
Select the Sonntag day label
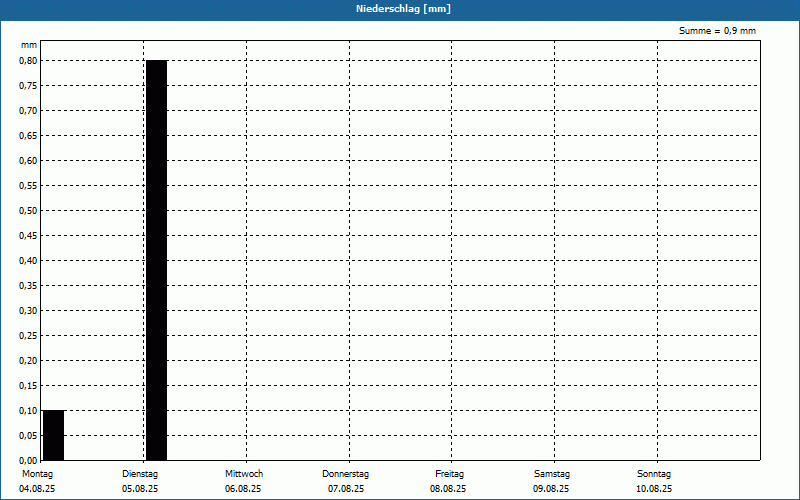coord(654,474)
